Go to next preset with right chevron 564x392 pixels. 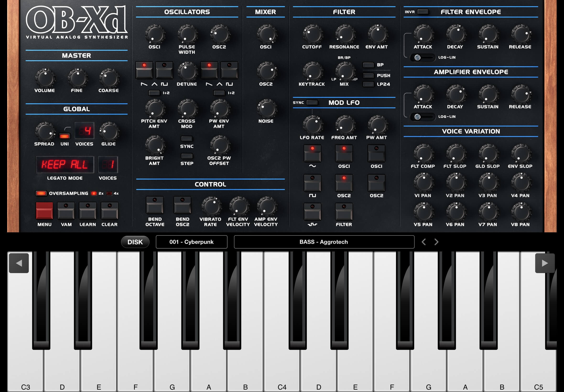(436, 242)
